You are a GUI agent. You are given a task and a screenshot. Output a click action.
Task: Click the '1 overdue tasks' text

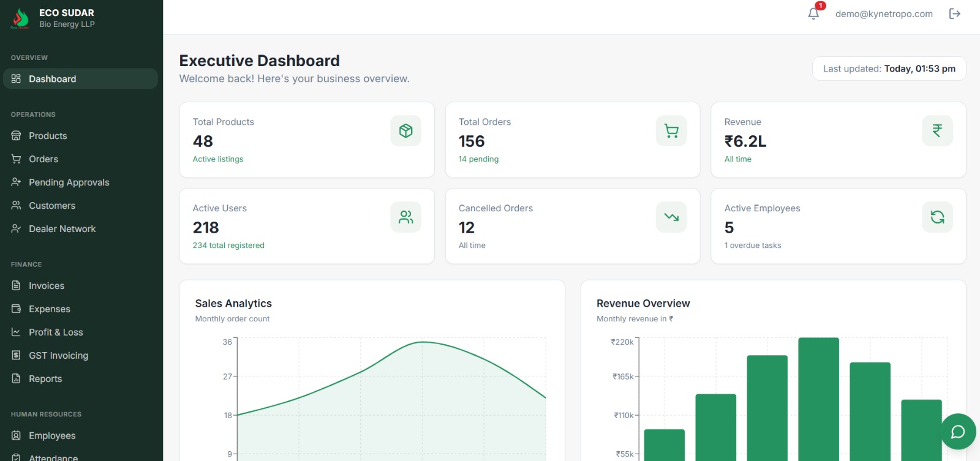pos(753,245)
